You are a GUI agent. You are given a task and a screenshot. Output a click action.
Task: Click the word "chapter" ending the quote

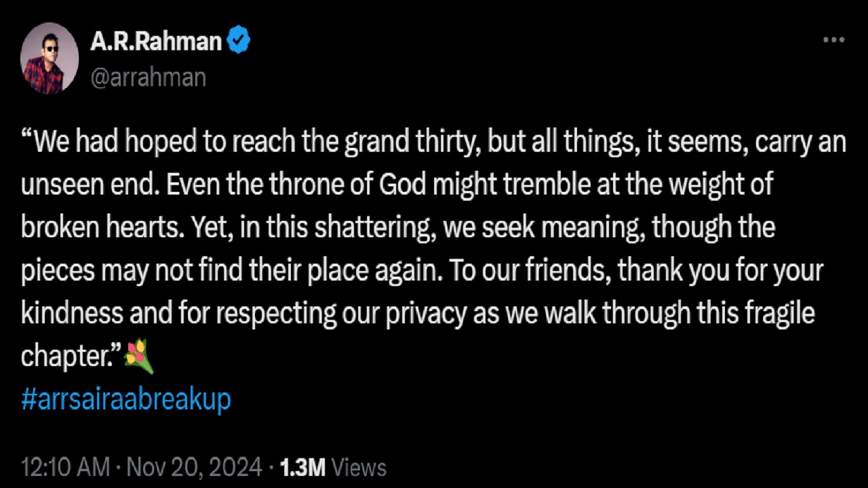65,357
